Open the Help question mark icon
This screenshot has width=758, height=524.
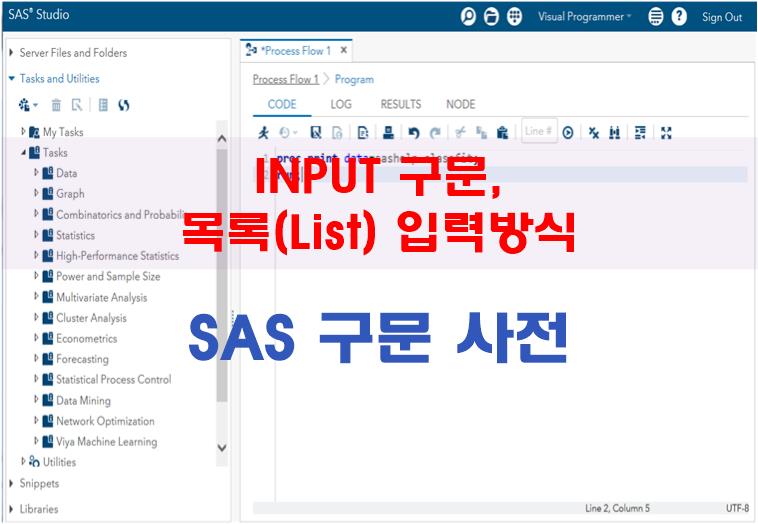pyautogui.click(x=679, y=17)
